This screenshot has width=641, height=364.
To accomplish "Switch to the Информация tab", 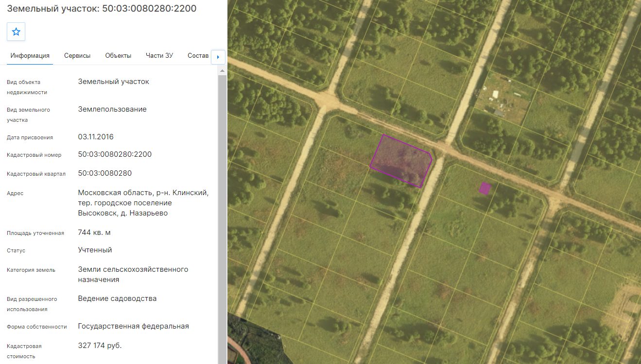I will 30,55.
